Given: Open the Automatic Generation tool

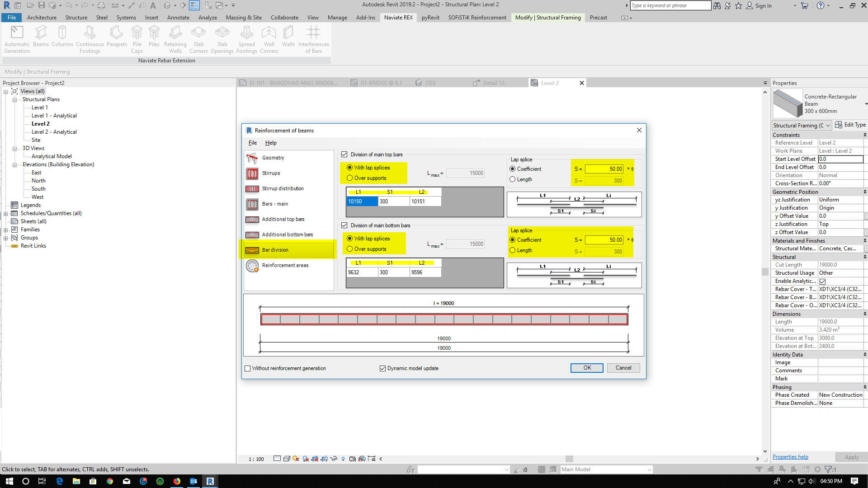Looking at the screenshot, I should pyautogui.click(x=17, y=38).
